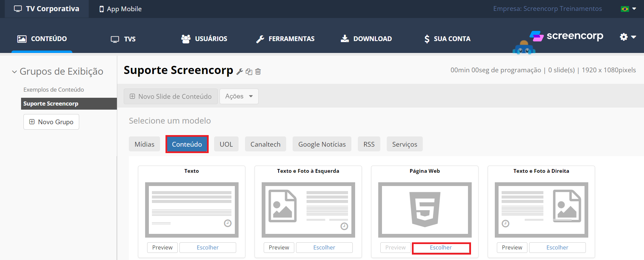Viewport: 644px width, 260px height.
Task: Click Texto e Foto à Esquerda thumbnail
Action: click(x=308, y=210)
